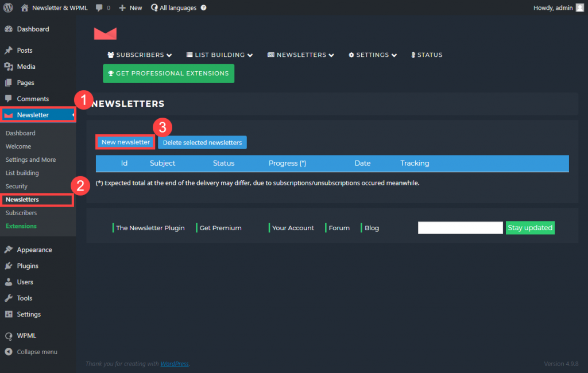
Task: Click the Media icon in sidebar
Action: pos(9,67)
